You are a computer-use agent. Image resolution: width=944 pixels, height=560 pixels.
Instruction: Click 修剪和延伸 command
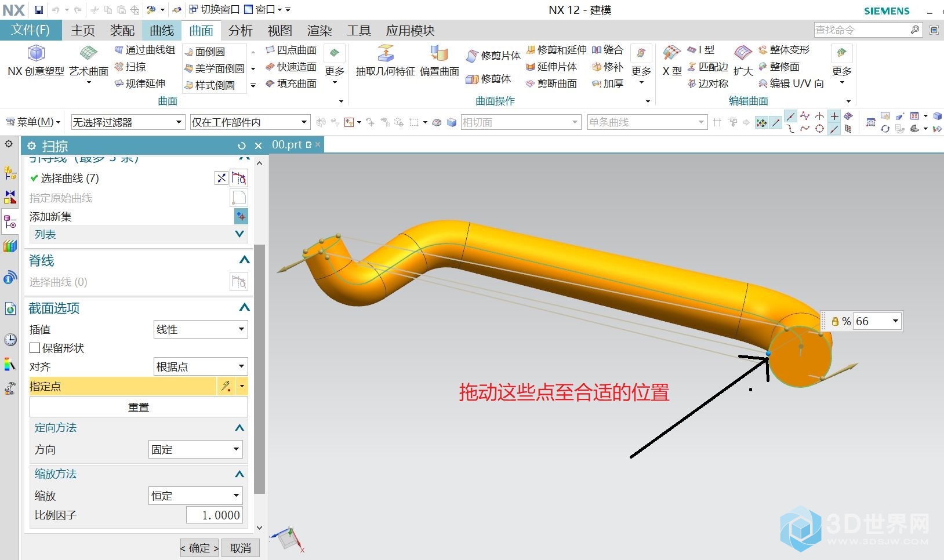[x=557, y=50]
